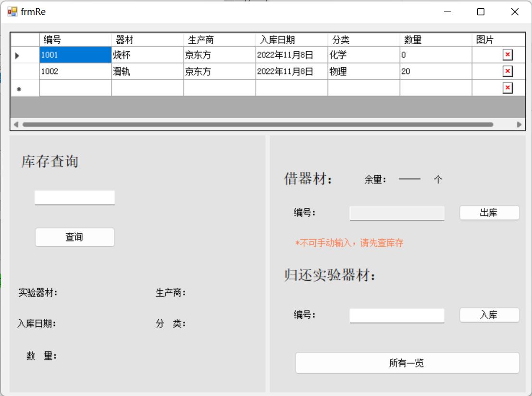Image resolution: width=532 pixels, height=396 pixels.
Task: Select the 数量 cell showing 20
Action: pyautogui.click(x=435, y=72)
